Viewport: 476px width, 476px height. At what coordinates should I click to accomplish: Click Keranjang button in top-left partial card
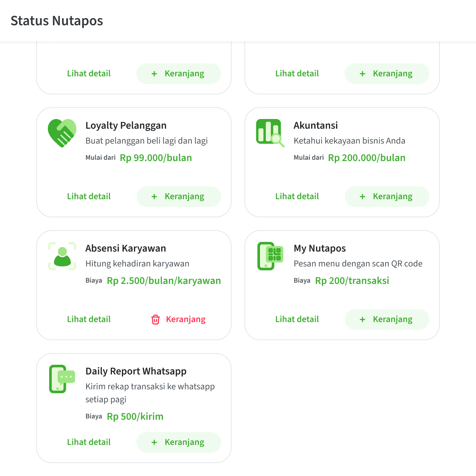pos(178,74)
